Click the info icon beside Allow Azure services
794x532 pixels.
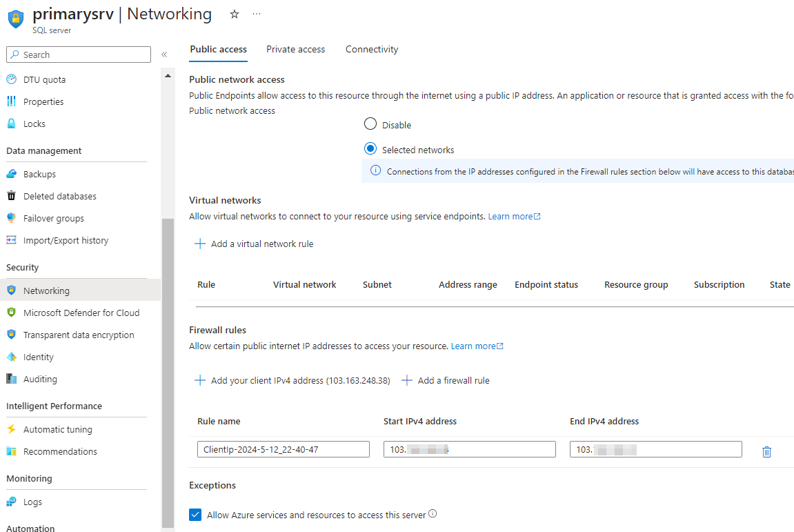point(433,513)
